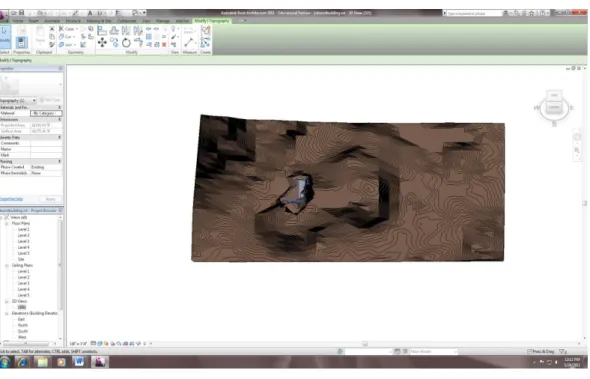Click the Cut to clipboard scissors icon
This screenshot has height=379, width=590.
pyautogui.click(x=52, y=29)
